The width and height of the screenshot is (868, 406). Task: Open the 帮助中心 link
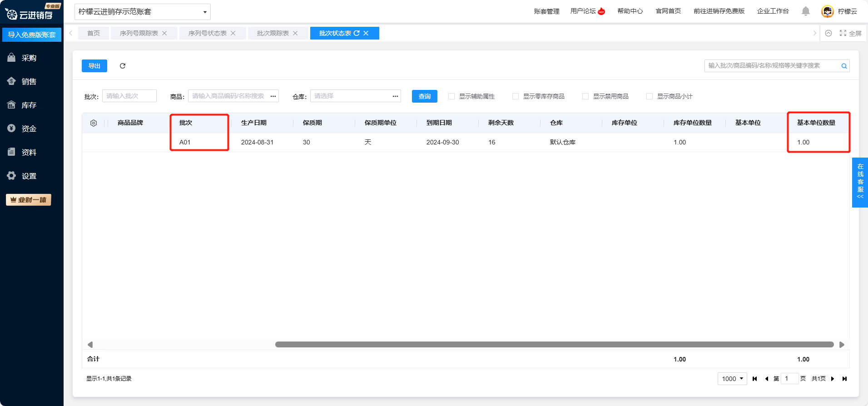(x=630, y=11)
